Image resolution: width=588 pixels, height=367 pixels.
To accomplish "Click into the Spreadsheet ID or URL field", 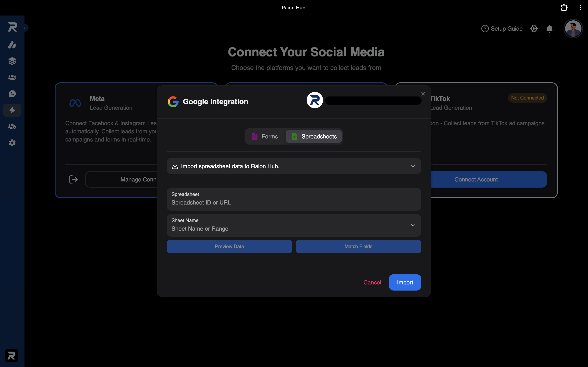I will [x=294, y=199].
